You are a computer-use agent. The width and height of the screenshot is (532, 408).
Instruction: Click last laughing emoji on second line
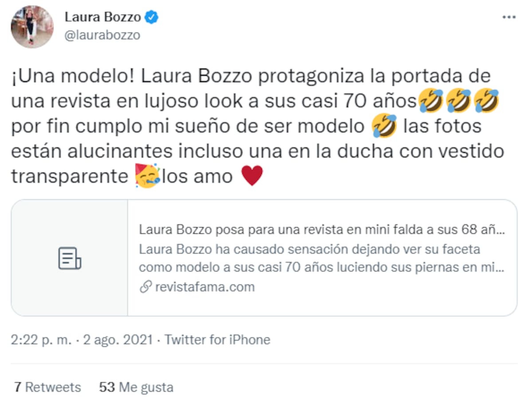pyautogui.click(x=486, y=101)
